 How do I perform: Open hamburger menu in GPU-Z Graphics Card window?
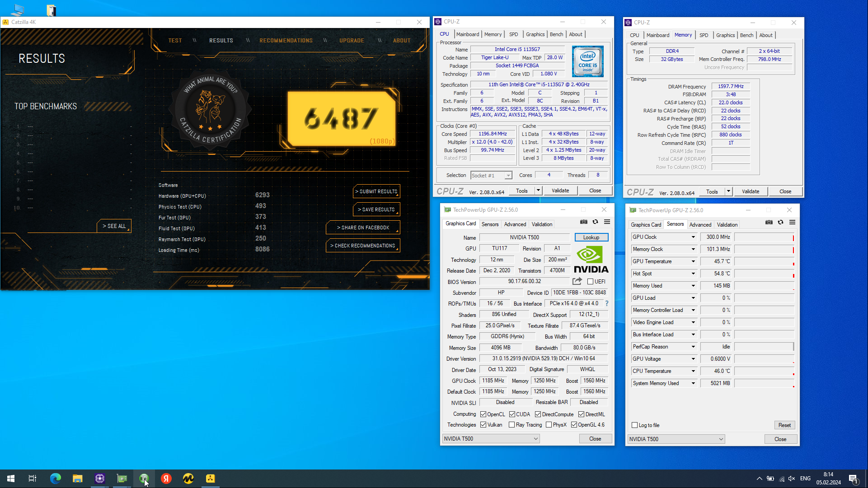(x=607, y=222)
